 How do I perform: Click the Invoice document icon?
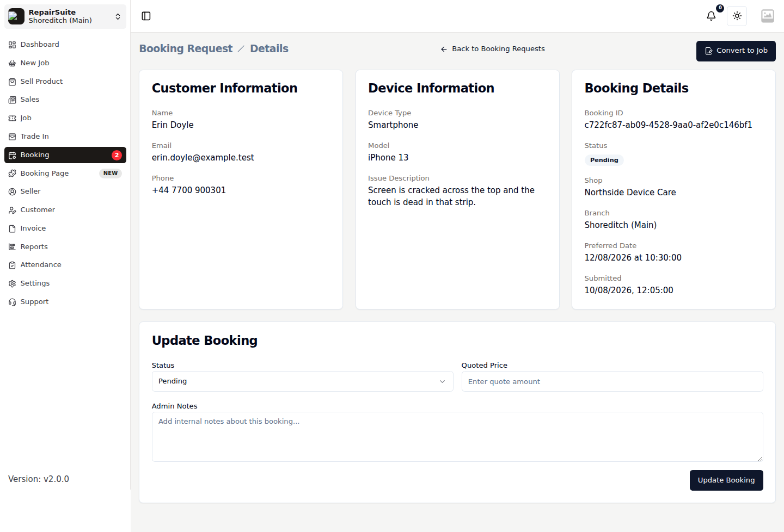click(12, 228)
